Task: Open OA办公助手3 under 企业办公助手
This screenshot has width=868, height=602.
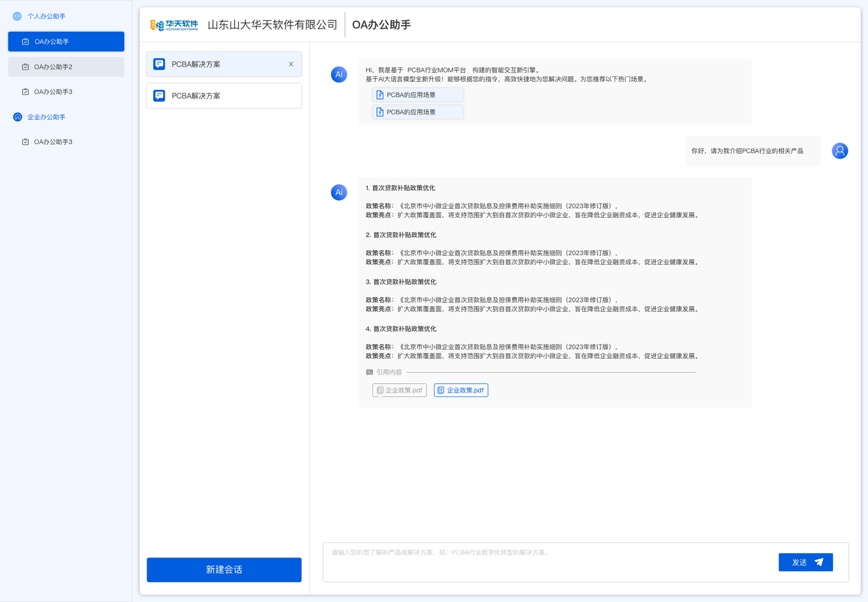Action: click(66, 142)
